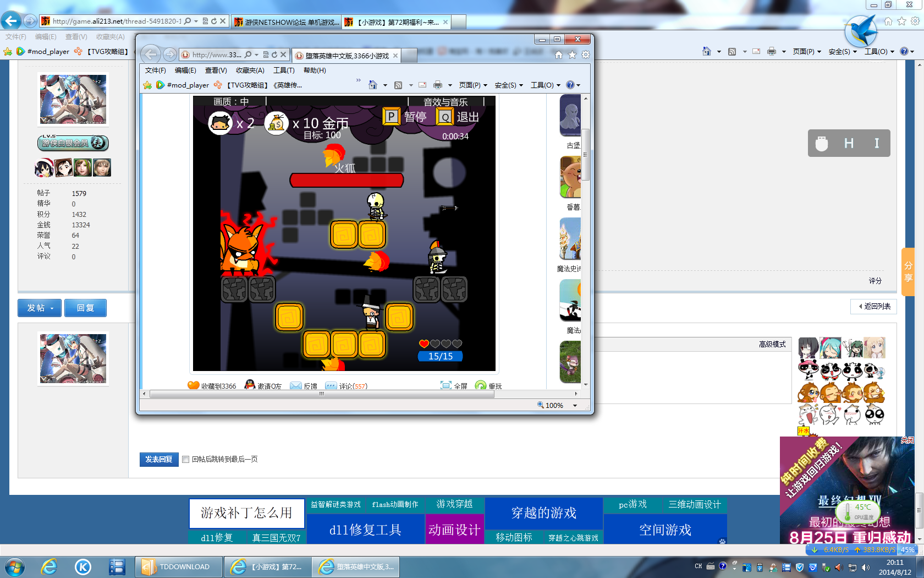Viewport: 924px width, 578px height.
Task: Click the H icon in the floating input panel
Action: coord(849,143)
